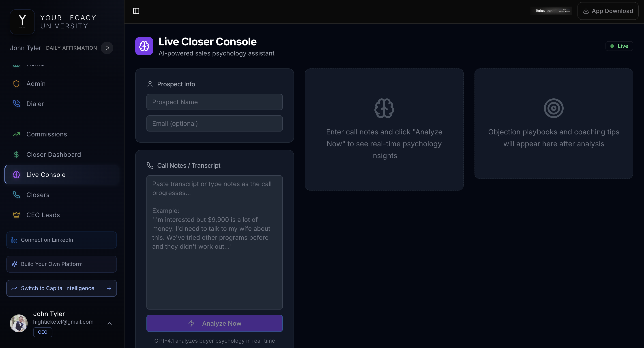
Task: Click the Closers phone icon
Action: point(16,195)
